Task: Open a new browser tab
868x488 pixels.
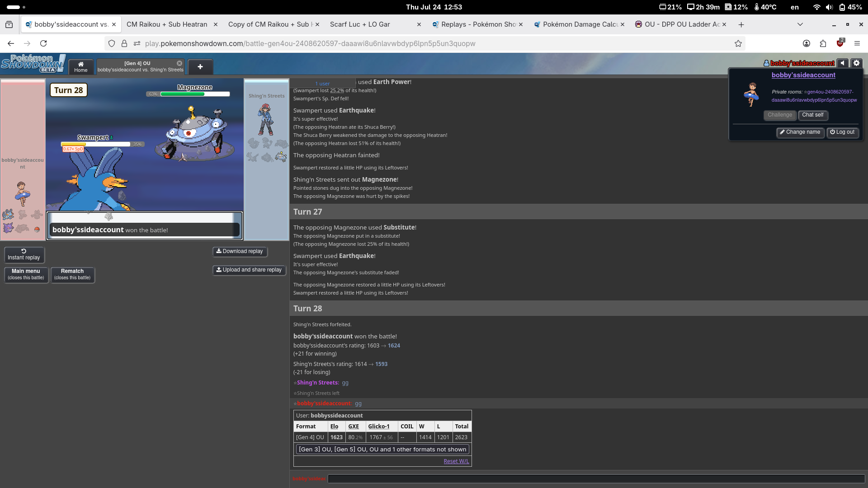Action: pyautogui.click(x=741, y=24)
